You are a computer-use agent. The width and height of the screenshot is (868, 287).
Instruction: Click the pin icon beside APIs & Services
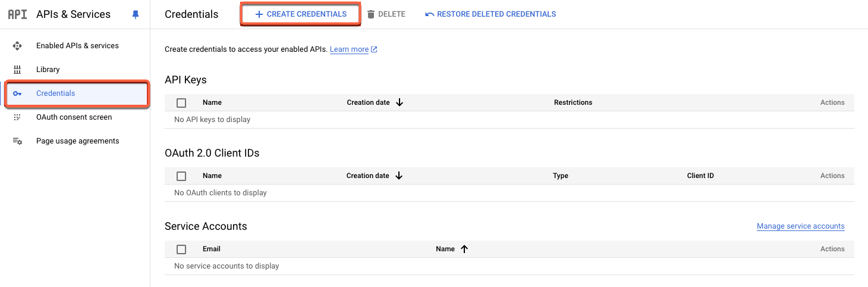136,14
